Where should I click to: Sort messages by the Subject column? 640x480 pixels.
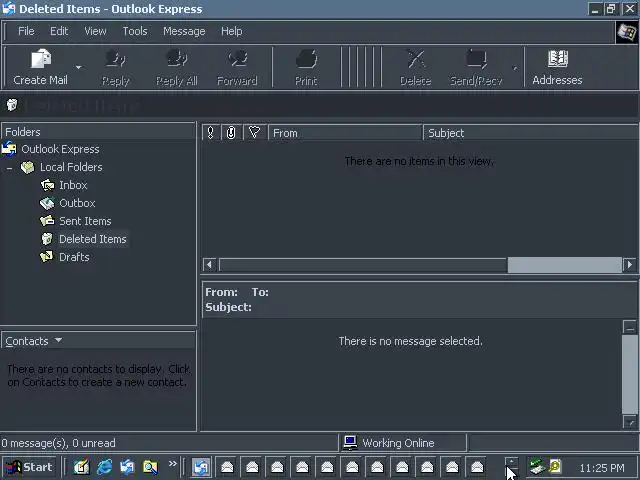point(531,133)
